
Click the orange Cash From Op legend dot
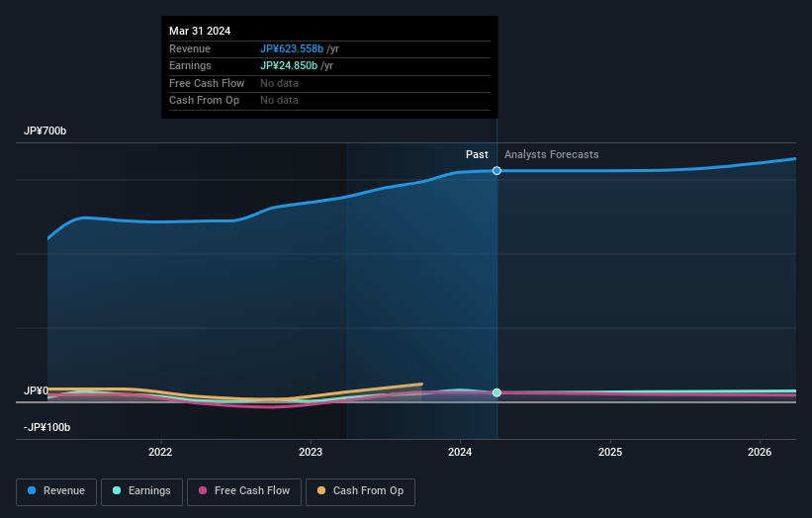point(321,490)
